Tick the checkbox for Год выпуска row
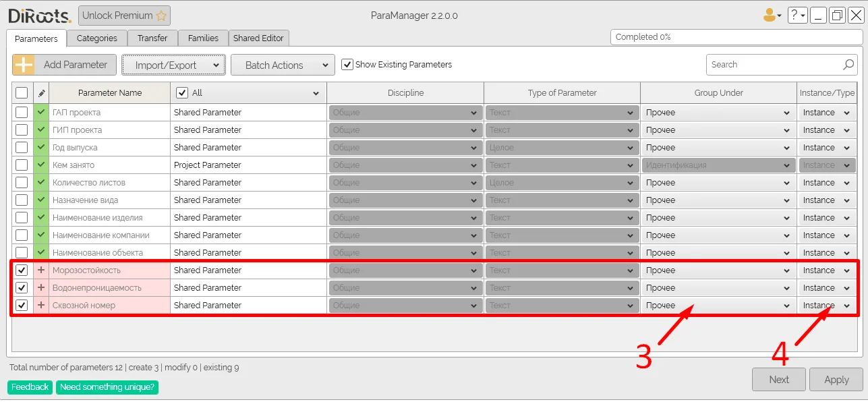The width and height of the screenshot is (868, 402). coord(22,148)
